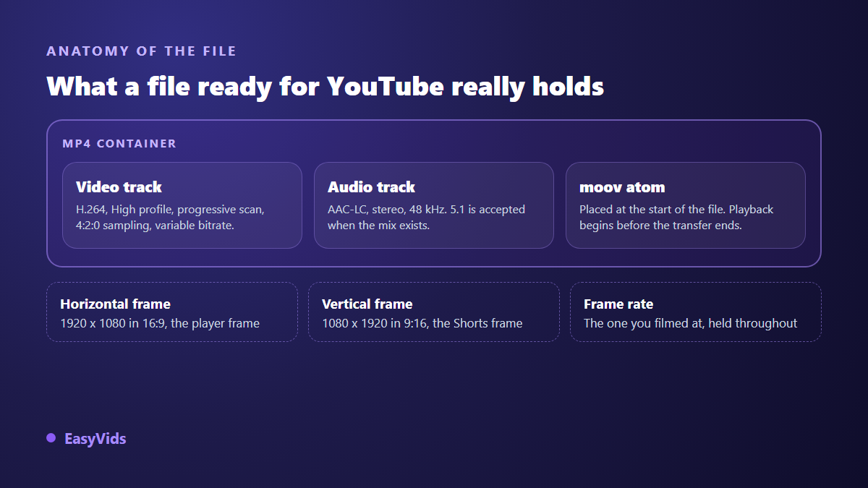Click the 'MP4 CONTAINER' label
Image resolution: width=868 pixels, height=488 pixels.
pos(119,143)
